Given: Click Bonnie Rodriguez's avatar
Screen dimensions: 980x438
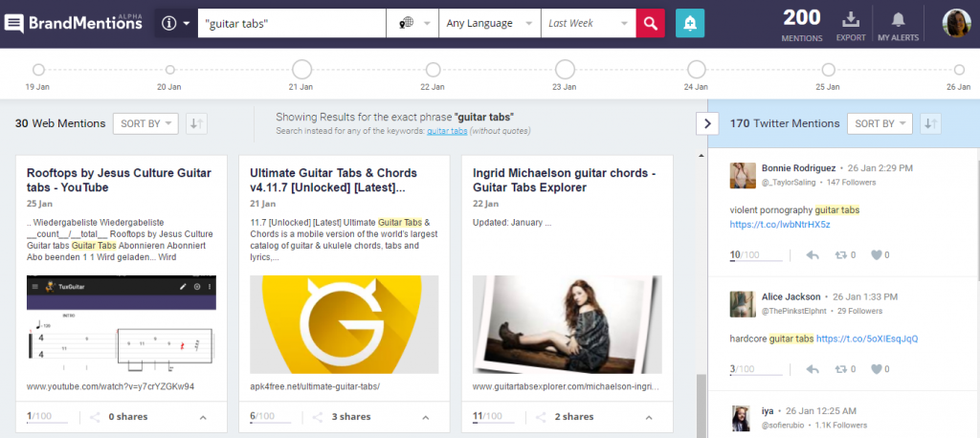Looking at the screenshot, I should 743,175.
